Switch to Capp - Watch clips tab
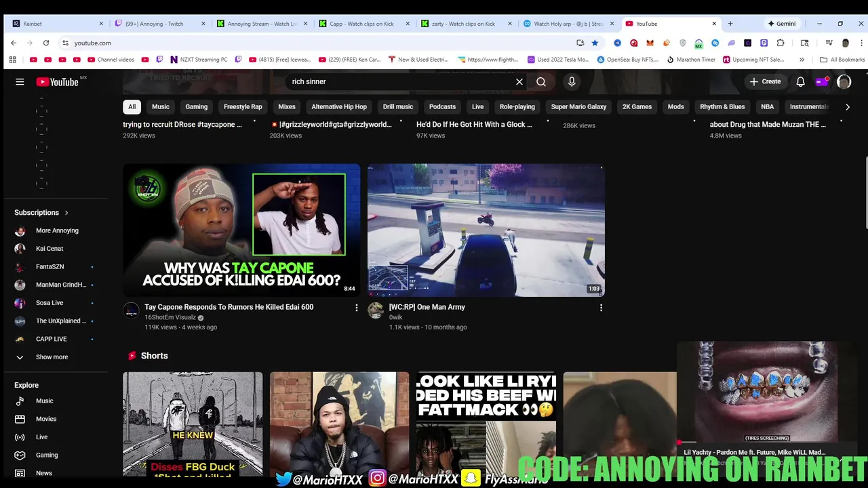The height and width of the screenshot is (488, 868). tap(363, 24)
